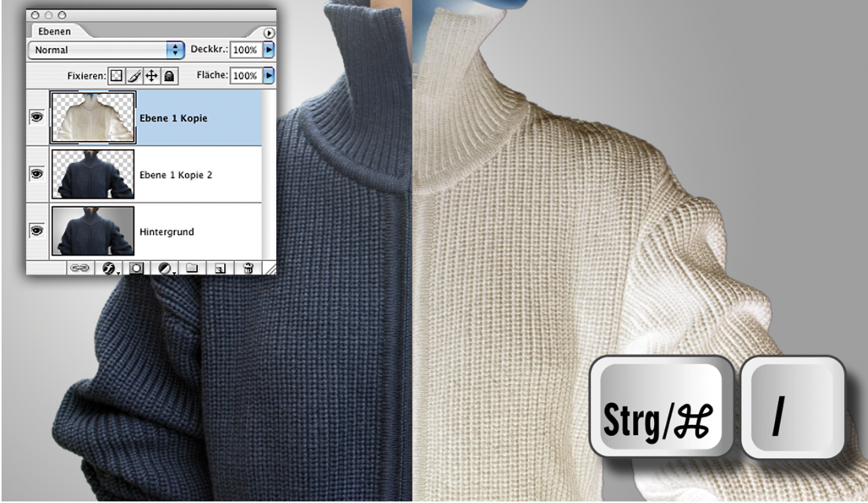The image size is (868, 503).
Task: Click the Deckkr. opacity value field
Action: (x=245, y=50)
